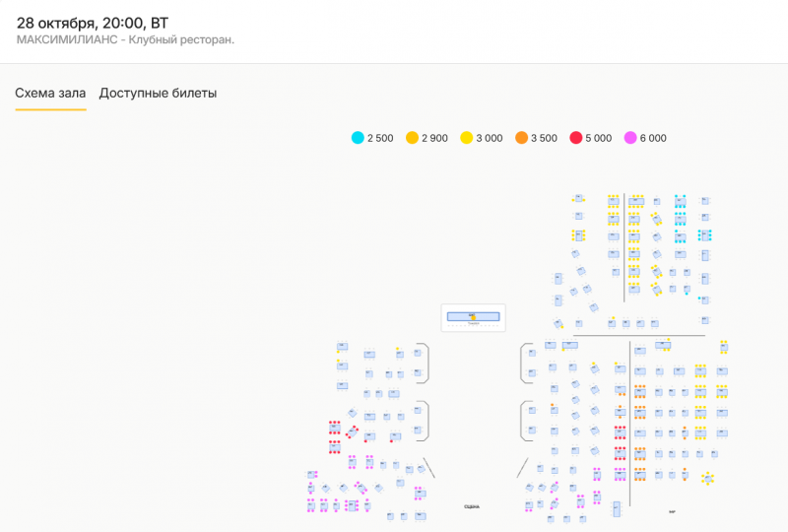788x532 pixels.
Task: Switch to the Схема зала tab
Action: pyautogui.click(x=50, y=94)
